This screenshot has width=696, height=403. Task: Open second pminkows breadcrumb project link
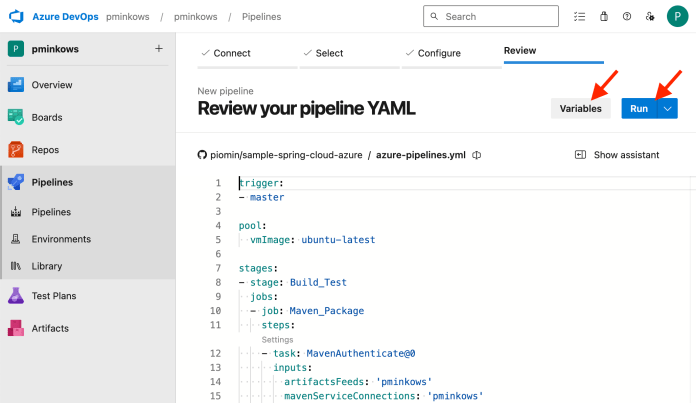(195, 16)
